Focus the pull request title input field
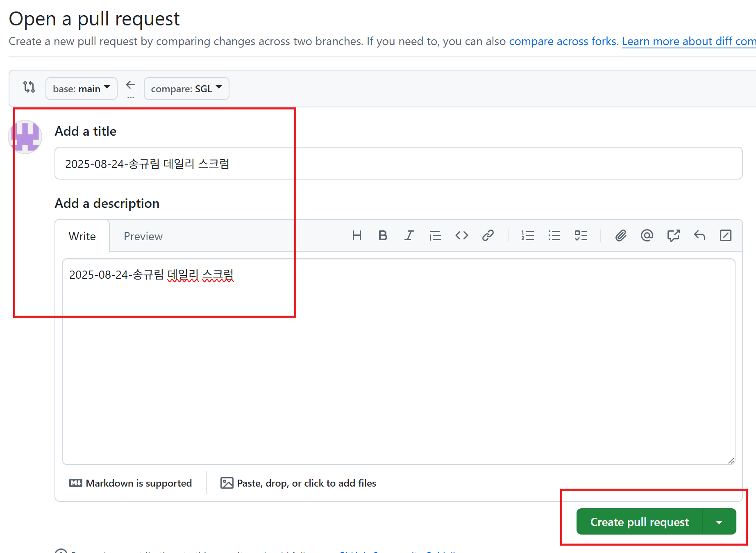This screenshot has width=756, height=553. [399, 163]
